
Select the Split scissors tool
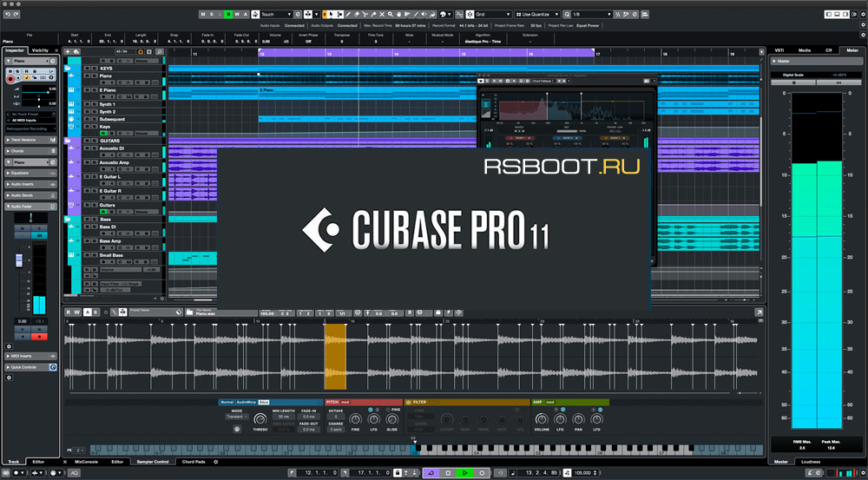pyautogui.click(x=365, y=15)
